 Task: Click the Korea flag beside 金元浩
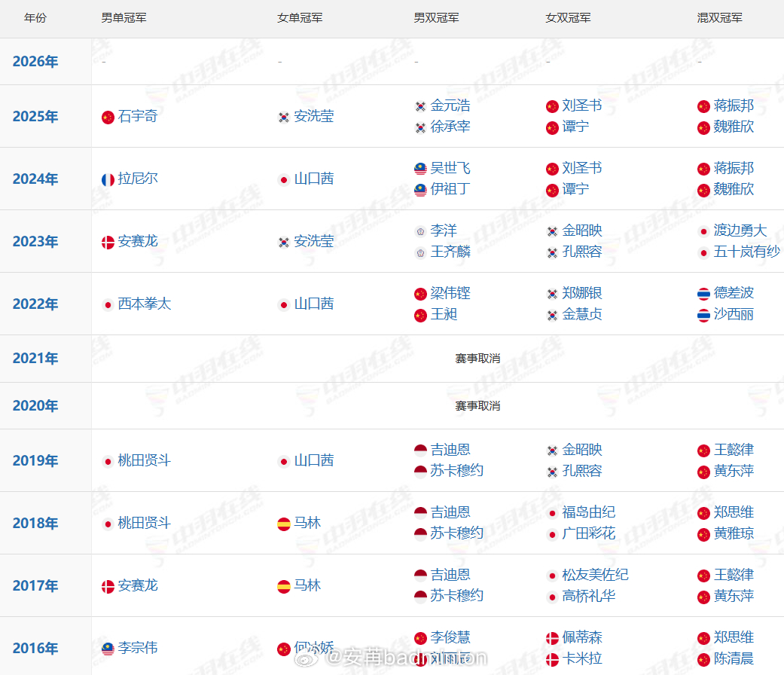420,106
